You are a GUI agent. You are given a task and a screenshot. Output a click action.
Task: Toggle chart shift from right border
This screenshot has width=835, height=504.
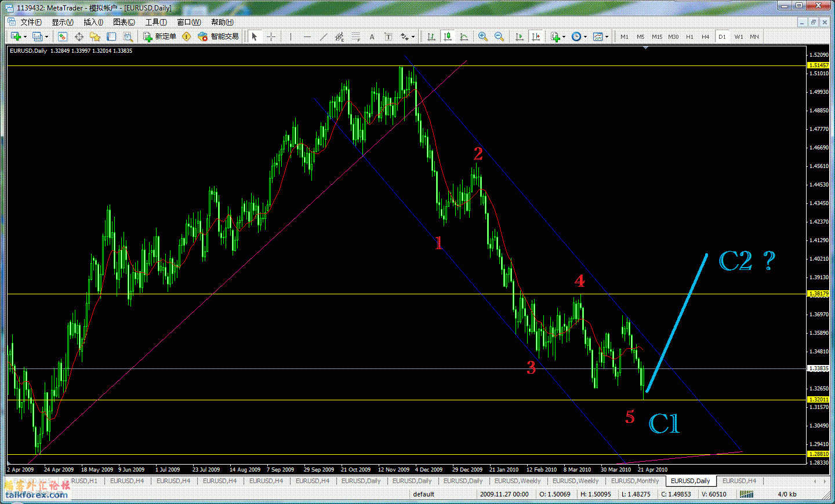536,36
